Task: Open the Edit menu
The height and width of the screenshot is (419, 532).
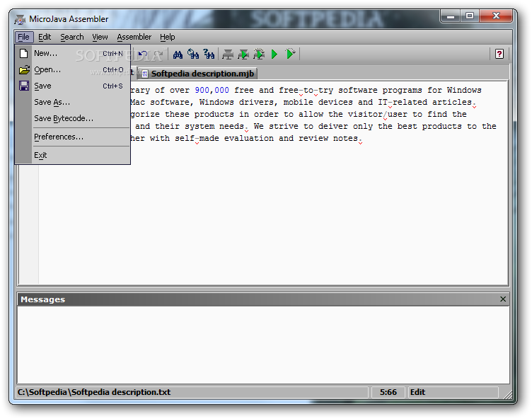Action: (x=45, y=37)
